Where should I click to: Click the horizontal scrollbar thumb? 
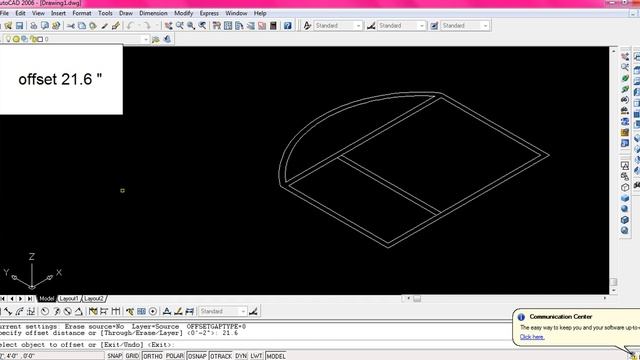click(417, 299)
